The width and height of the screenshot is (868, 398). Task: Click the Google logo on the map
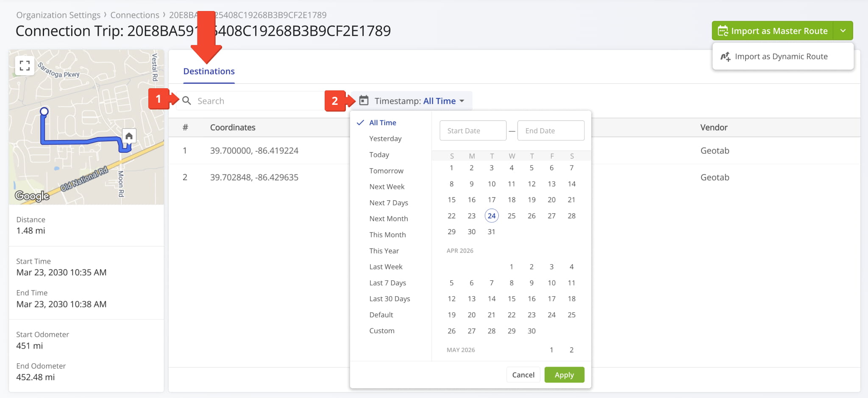click(32, 196)
